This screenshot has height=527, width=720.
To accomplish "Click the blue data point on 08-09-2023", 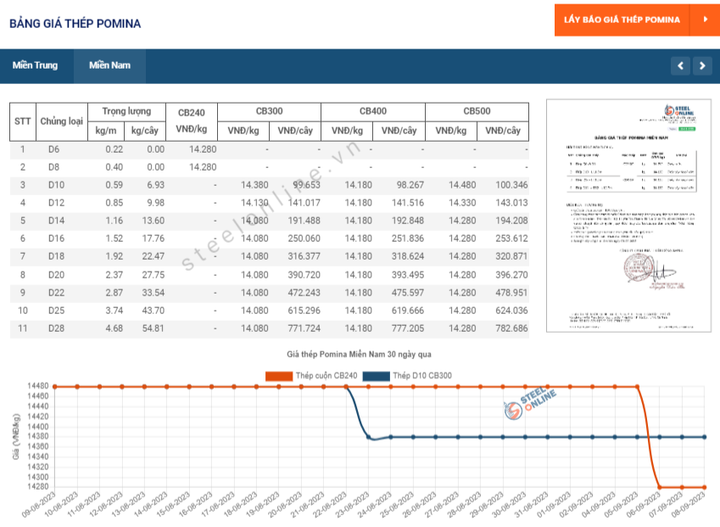I will [704, 437].
